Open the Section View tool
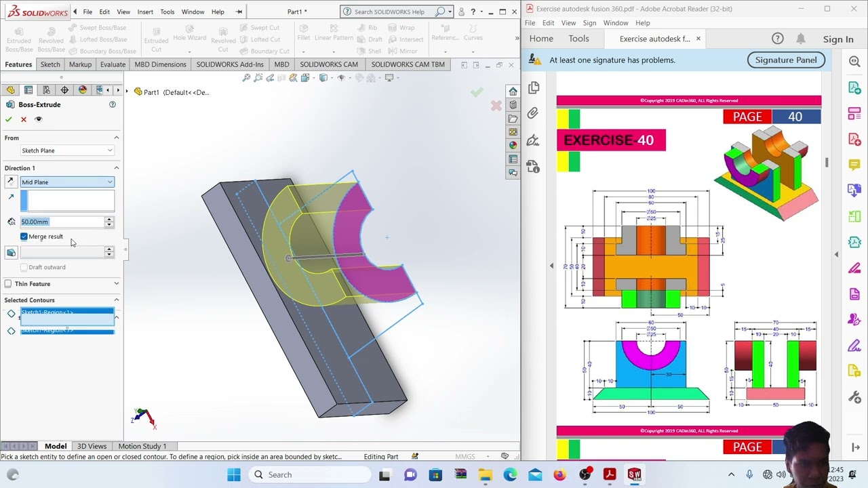 tap(283, 78)
